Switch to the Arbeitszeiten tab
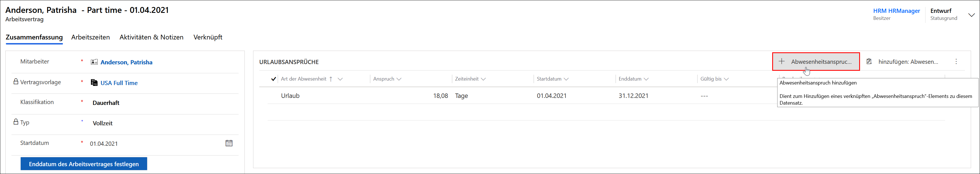The height and width of the screenshot is (174, 980). tap(91, 37)
